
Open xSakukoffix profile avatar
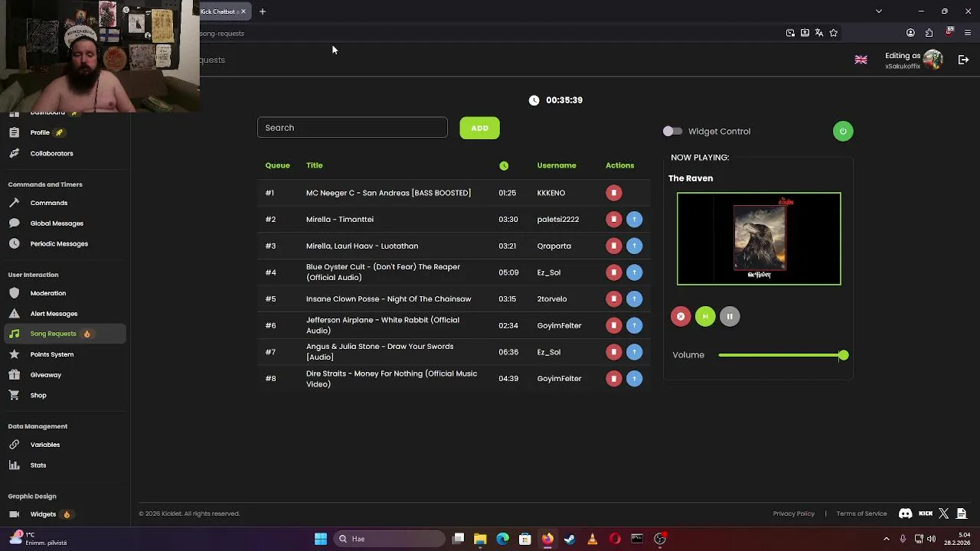coord(933,60)
